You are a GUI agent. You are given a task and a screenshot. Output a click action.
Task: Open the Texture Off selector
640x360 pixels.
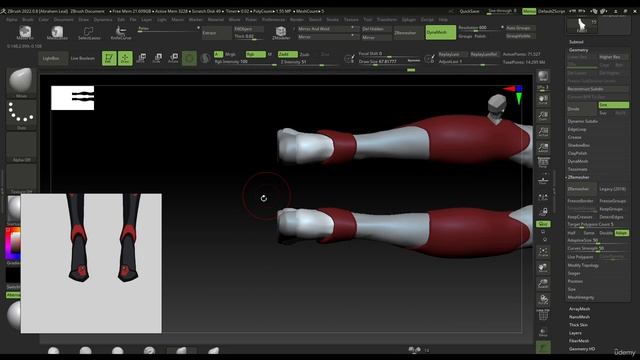[x=21, y=178]
